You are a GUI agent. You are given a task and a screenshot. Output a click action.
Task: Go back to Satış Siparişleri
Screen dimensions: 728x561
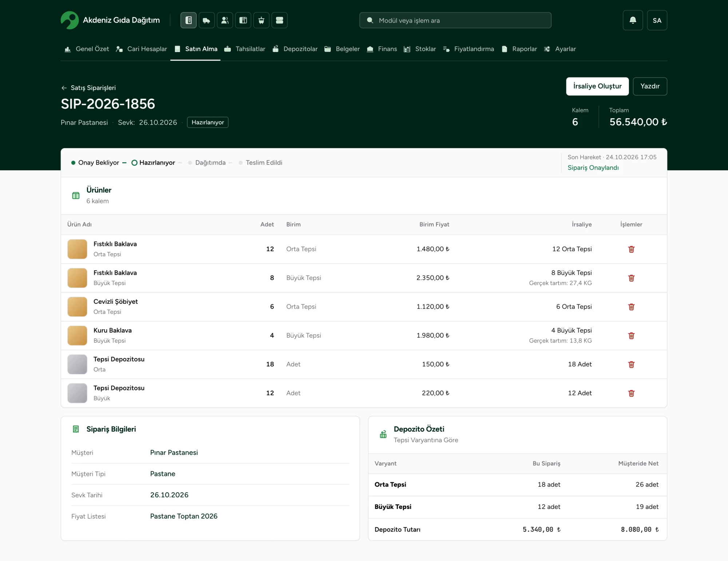click(x=88, y=88)
